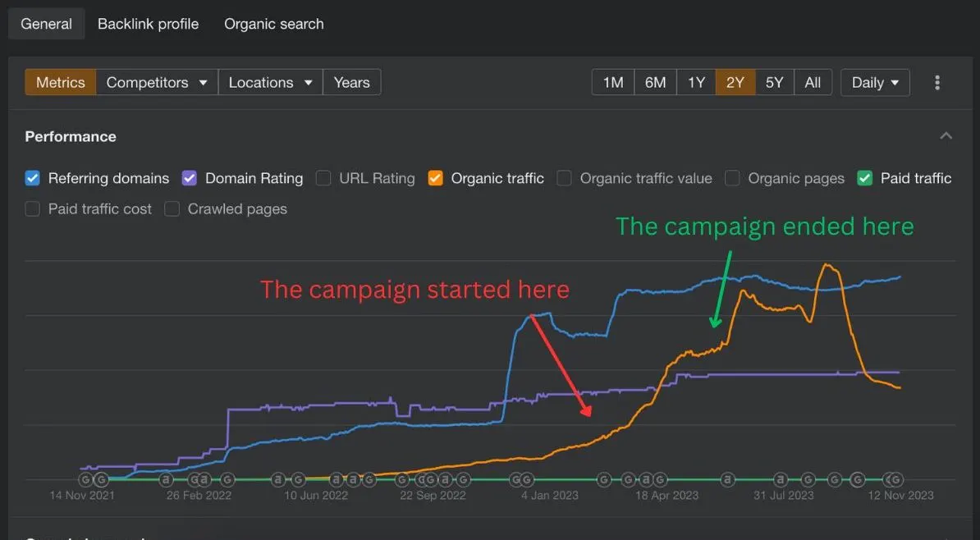Select the Years view button
This screenshot has width=980, height=540.
(352, 83)
